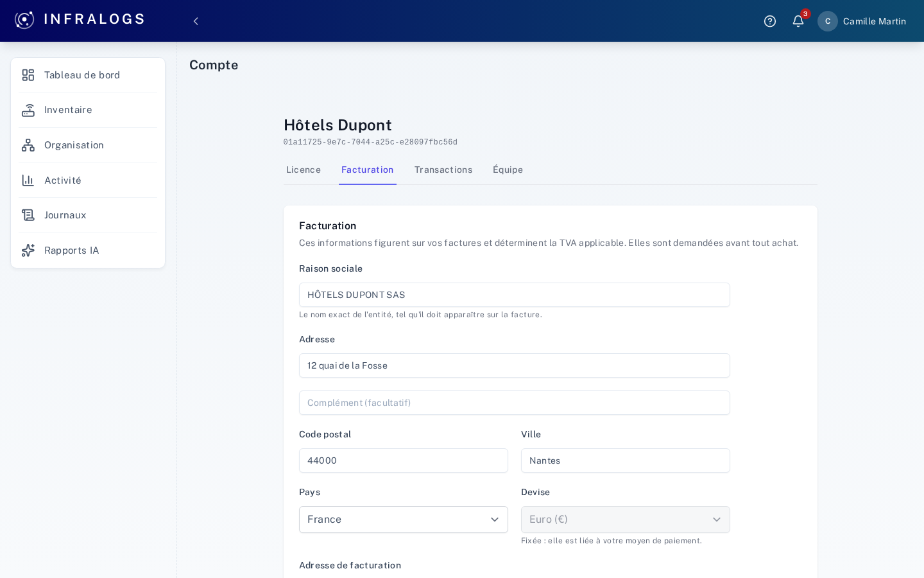The height and width of the screenshot is (578, 924).
Task: Click the Organisation hierarchy icon
Action: tap(28, 145)
